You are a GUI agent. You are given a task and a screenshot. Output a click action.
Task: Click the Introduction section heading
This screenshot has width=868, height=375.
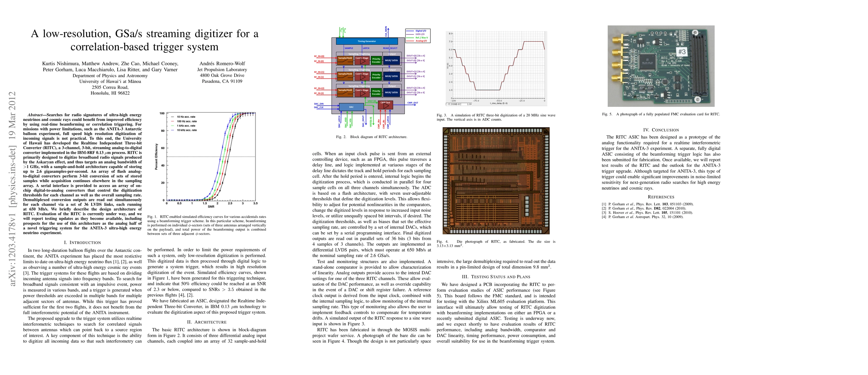82,242
